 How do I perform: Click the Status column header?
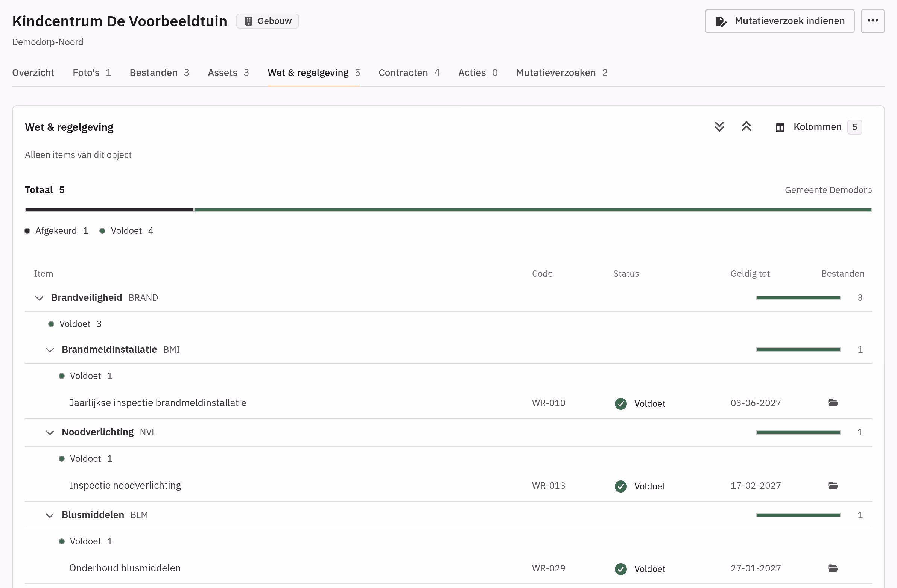coord(626,273)
